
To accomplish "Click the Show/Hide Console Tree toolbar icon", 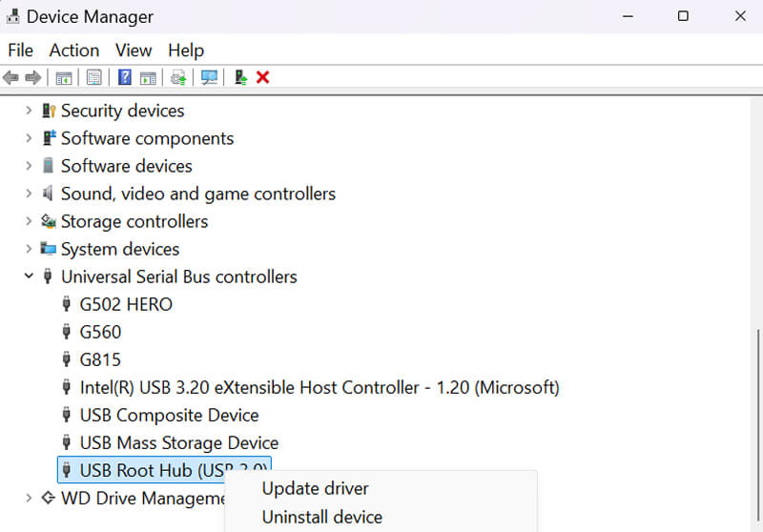I will 63,78.
